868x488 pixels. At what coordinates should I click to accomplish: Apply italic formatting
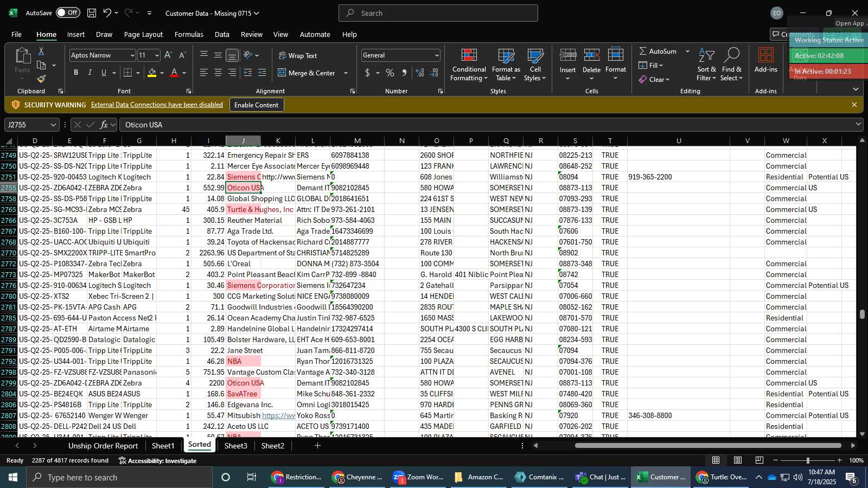click(90, 73)
